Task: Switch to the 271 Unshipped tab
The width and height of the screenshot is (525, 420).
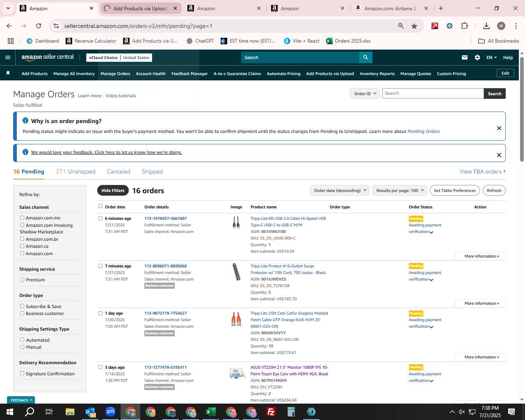Action: [75, 171]
